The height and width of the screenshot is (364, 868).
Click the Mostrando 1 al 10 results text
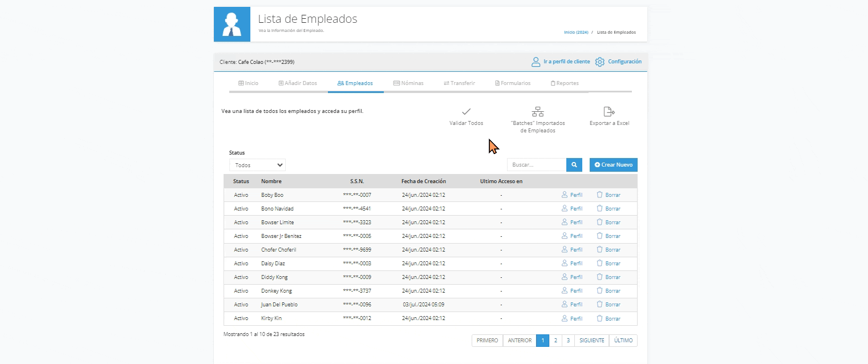tap(264, 334)
